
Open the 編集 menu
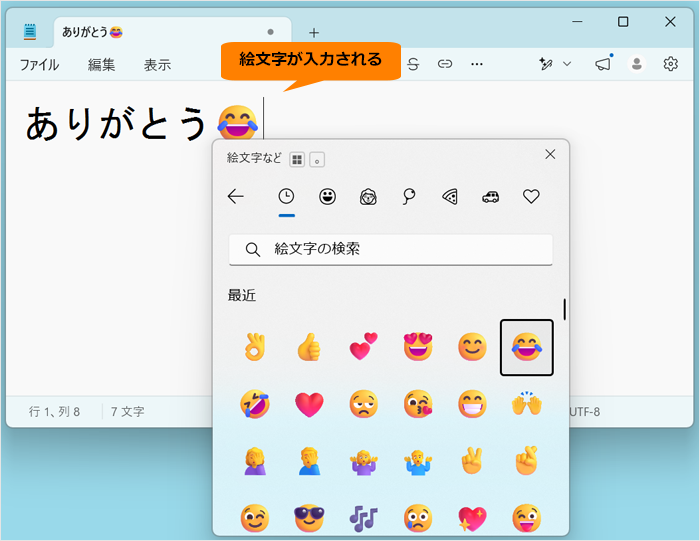pyautogui.click(x=101, y=65)
